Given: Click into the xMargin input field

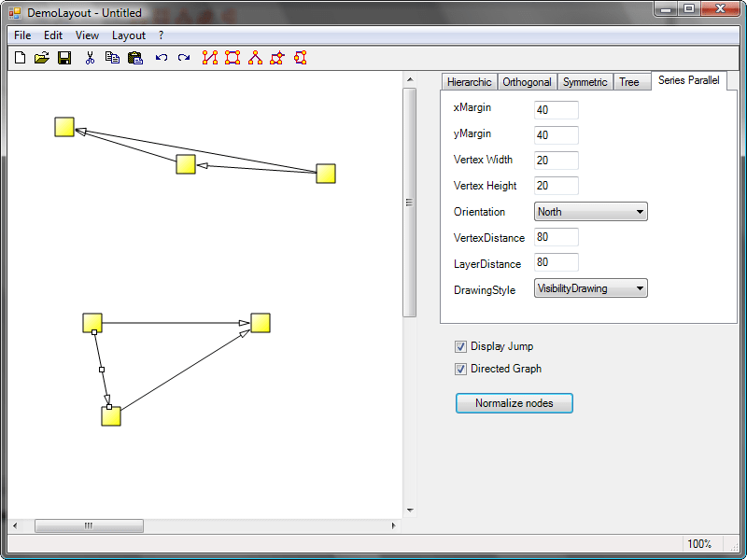Looking at the screenshot, I should (x=556, y=110).
